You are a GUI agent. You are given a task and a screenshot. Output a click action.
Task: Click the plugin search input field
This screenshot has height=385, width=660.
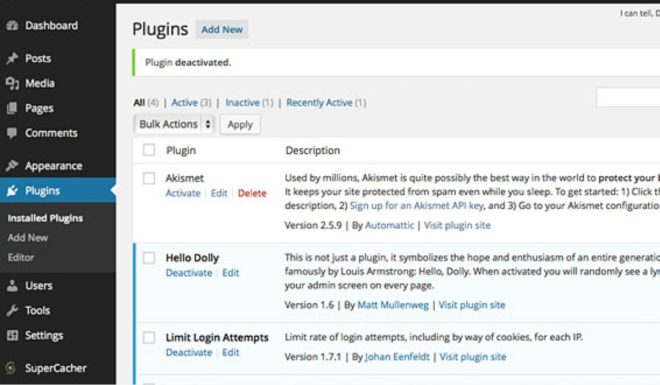628,98
